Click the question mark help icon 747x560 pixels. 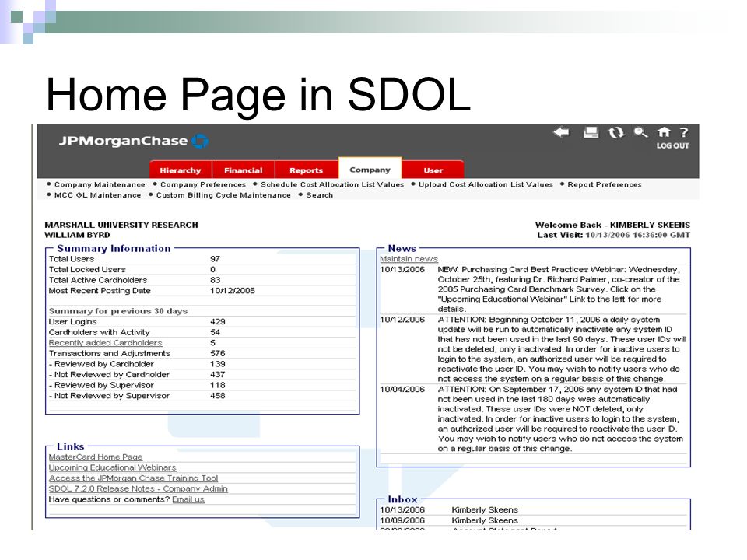(684, 132)
